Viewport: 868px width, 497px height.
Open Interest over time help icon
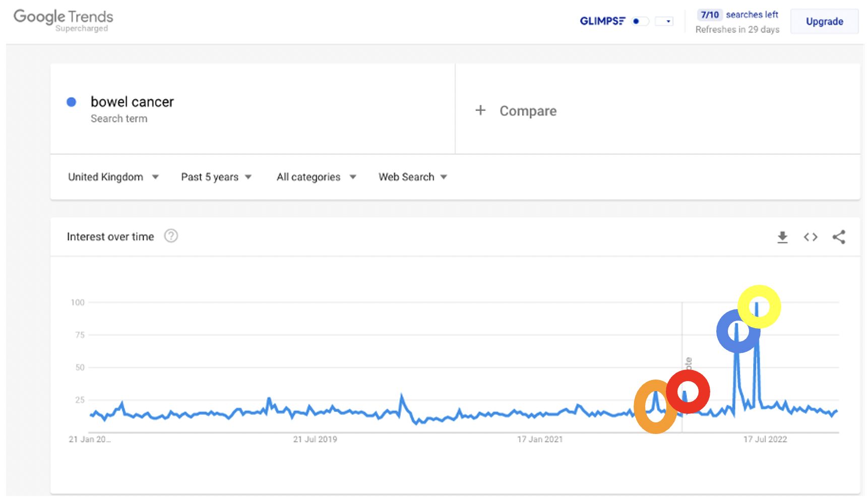pyautogui.click(x=171, y=236)
